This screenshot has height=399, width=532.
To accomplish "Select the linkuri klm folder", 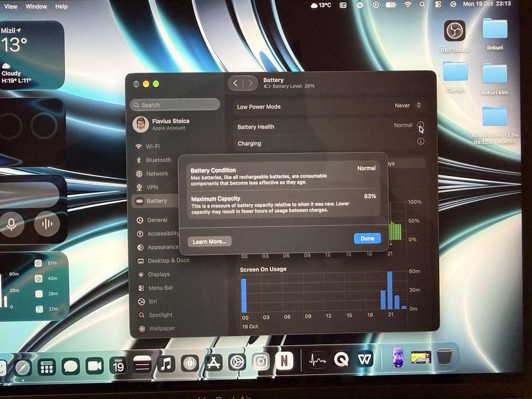I will tap(494, 79).
